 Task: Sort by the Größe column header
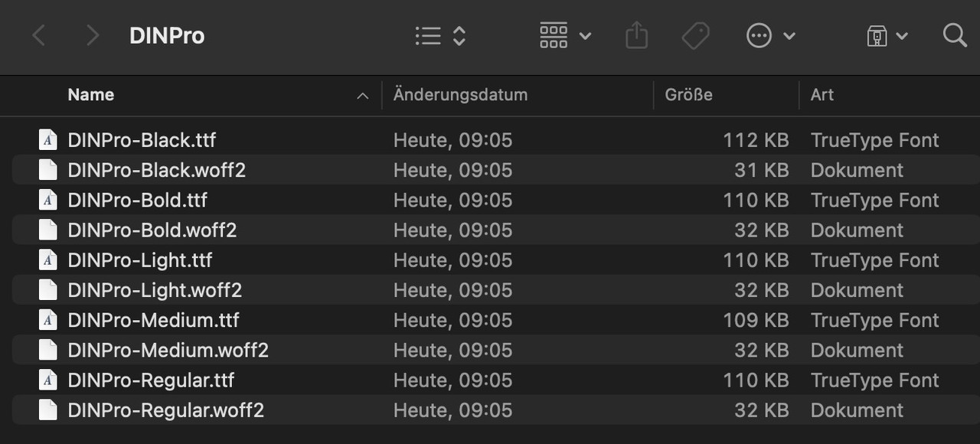(688, 95)
